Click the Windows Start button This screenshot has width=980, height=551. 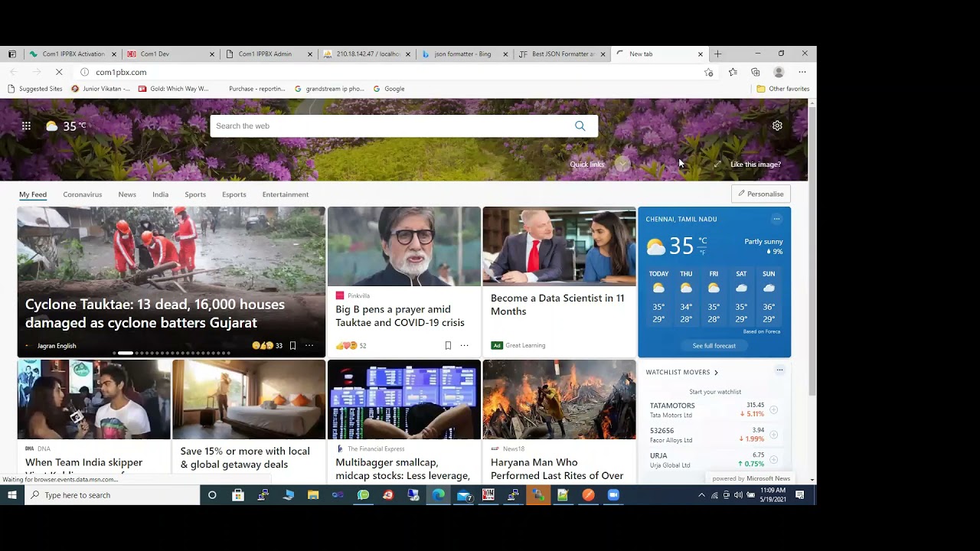12,495
